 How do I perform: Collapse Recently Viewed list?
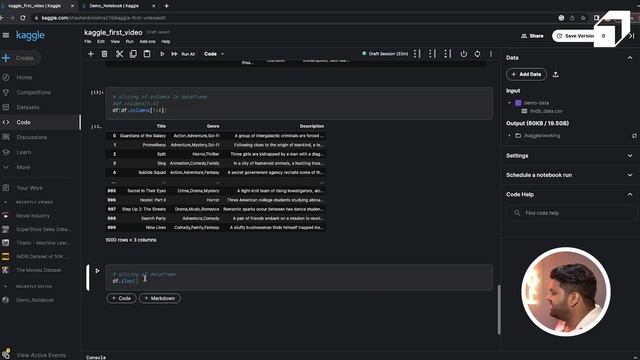[5, 202]
